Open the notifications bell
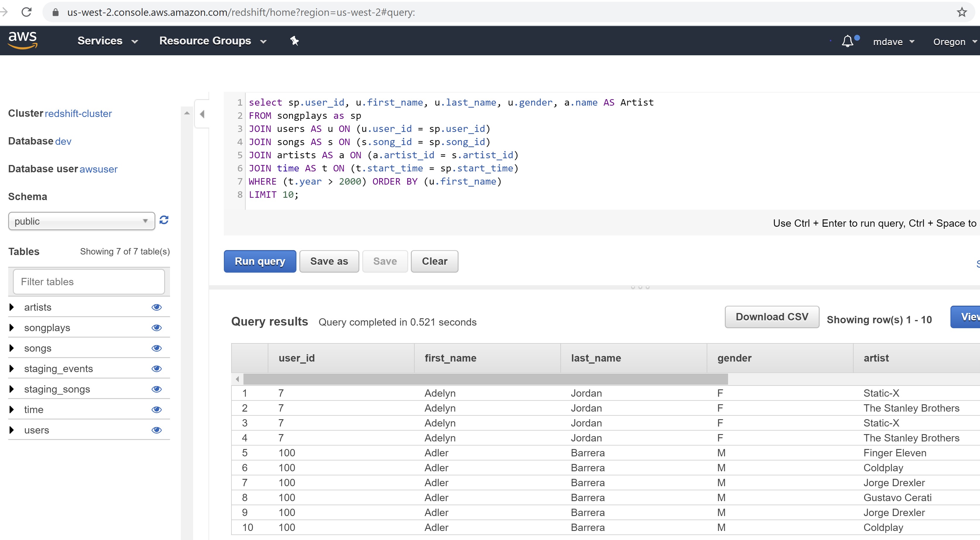The height and width of the screenshot is (540, 980). (848, 41)
